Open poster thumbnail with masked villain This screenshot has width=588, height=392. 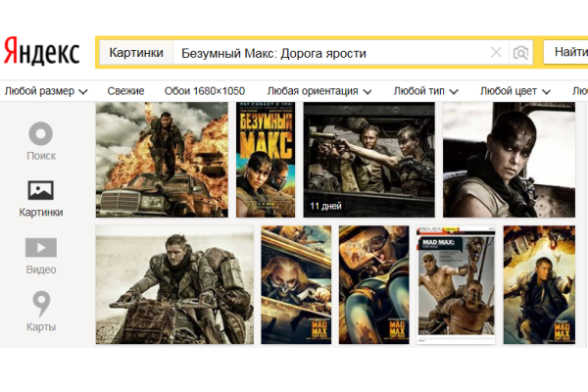coord(296,285)
